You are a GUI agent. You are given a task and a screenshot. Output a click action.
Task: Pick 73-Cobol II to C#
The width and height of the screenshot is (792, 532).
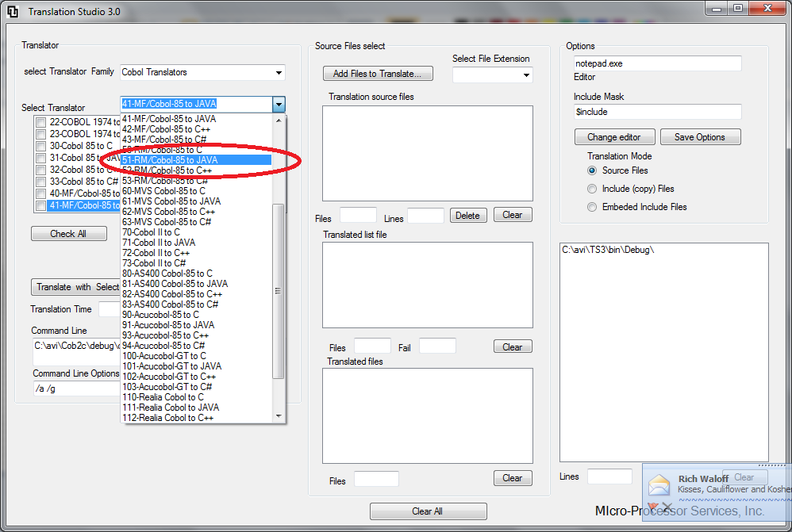(197, 263)
